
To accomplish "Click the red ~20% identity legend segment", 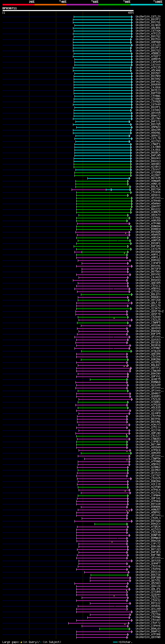I will (x=19, y=5).
